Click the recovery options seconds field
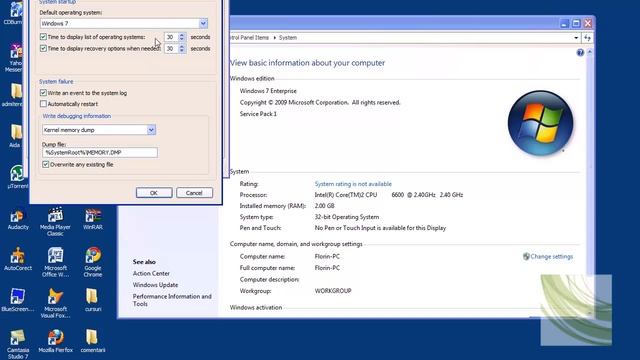The image size is (640, 360). 171,49
